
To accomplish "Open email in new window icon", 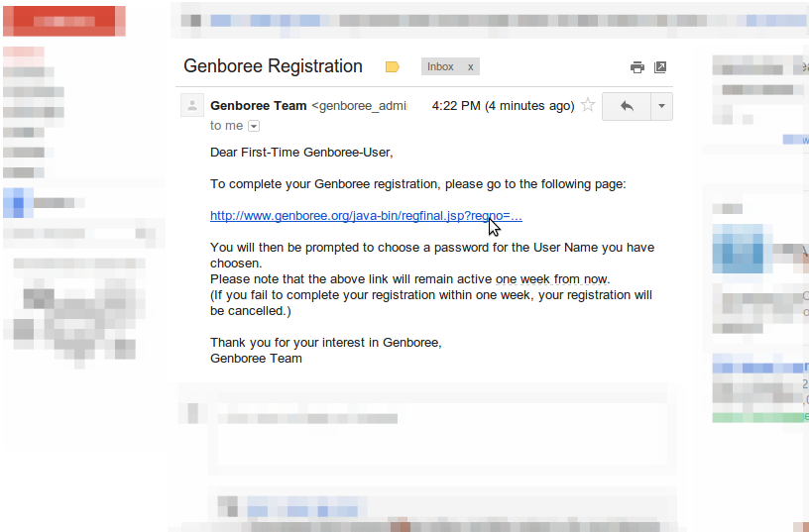I will tap(660, 67).
